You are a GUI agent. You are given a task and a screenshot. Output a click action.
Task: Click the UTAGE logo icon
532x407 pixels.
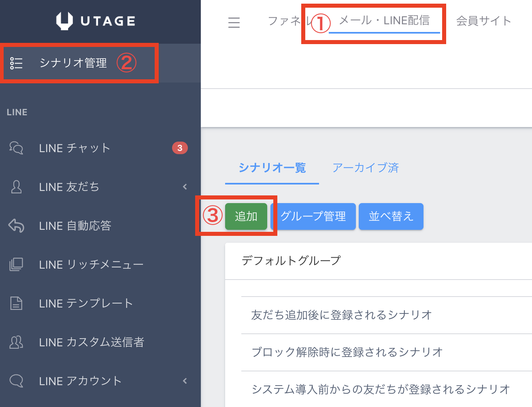tap(64, 21)
